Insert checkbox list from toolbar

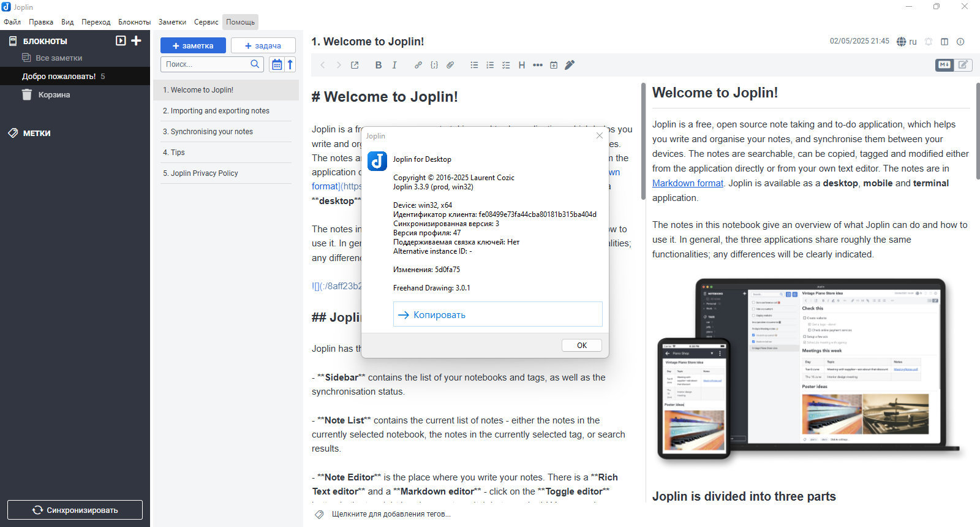tap(506, 65)
